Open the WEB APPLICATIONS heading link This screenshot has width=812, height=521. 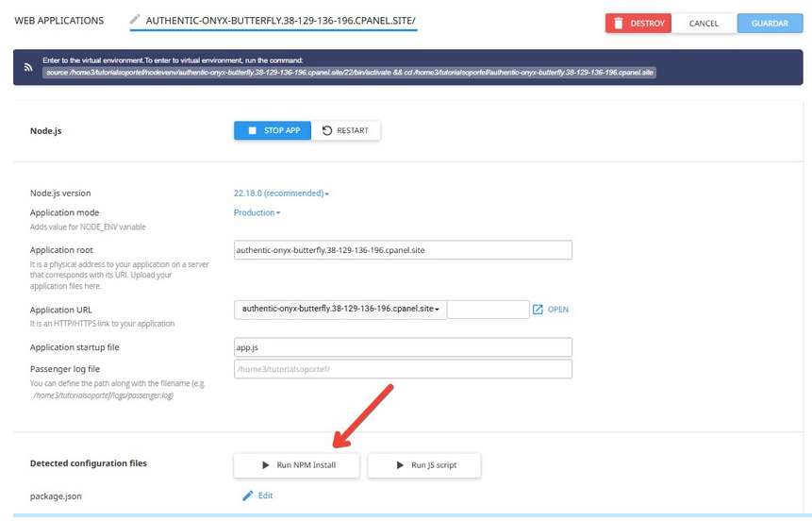(x=59, y=21)
